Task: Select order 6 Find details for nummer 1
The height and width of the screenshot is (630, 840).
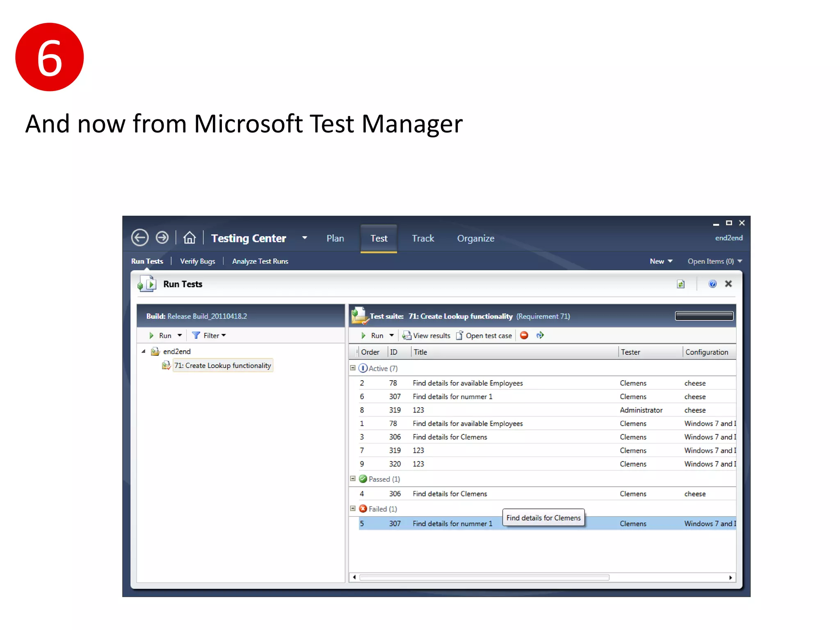Action: tap(547, 397)
